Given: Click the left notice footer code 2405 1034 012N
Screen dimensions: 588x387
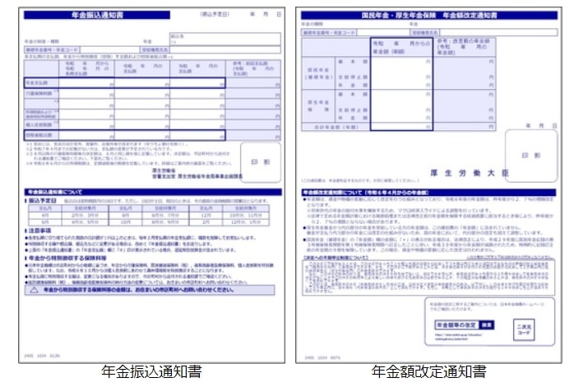Looking at the screenshot, I should [x=42, y=356].
